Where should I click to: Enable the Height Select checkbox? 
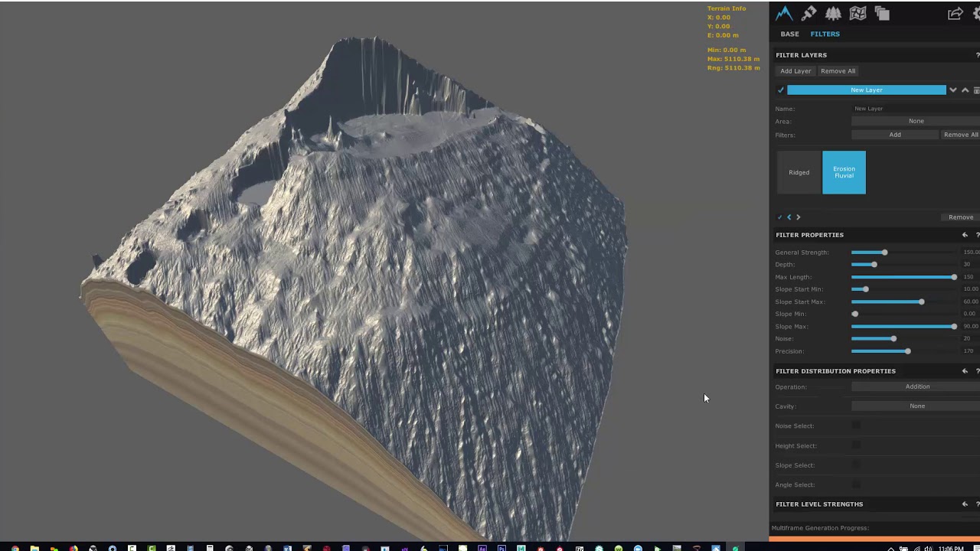tap(856, 445)
